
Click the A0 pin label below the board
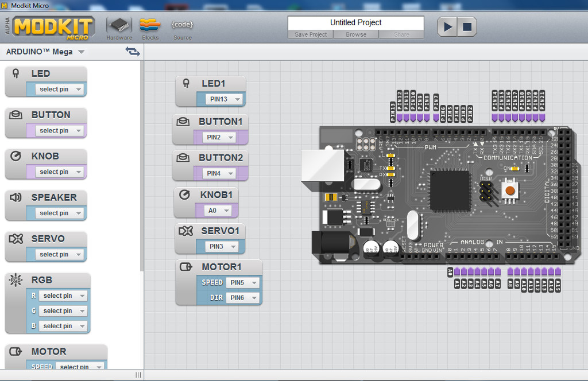pyautogui.click(x=450, y=273)
